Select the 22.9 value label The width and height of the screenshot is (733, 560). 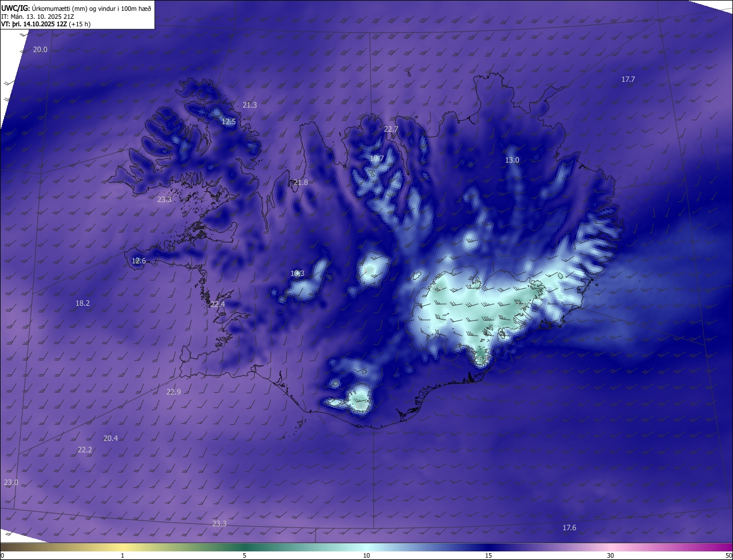pos(174,392)
